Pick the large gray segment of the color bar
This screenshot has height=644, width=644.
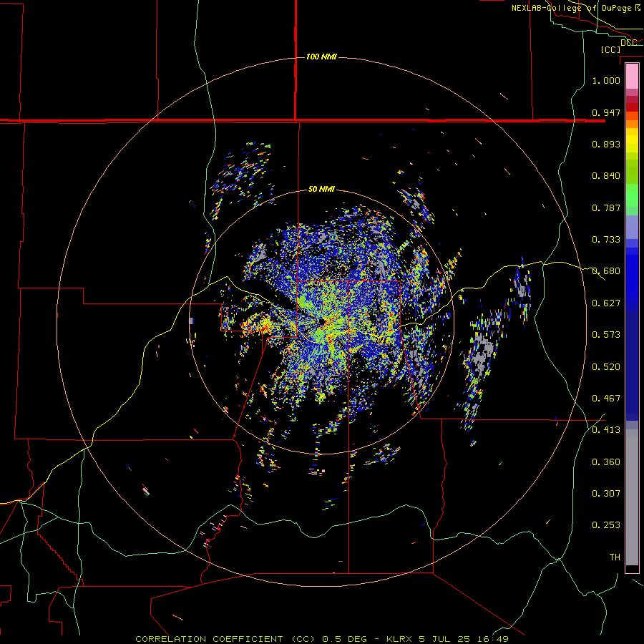(632, 497)
